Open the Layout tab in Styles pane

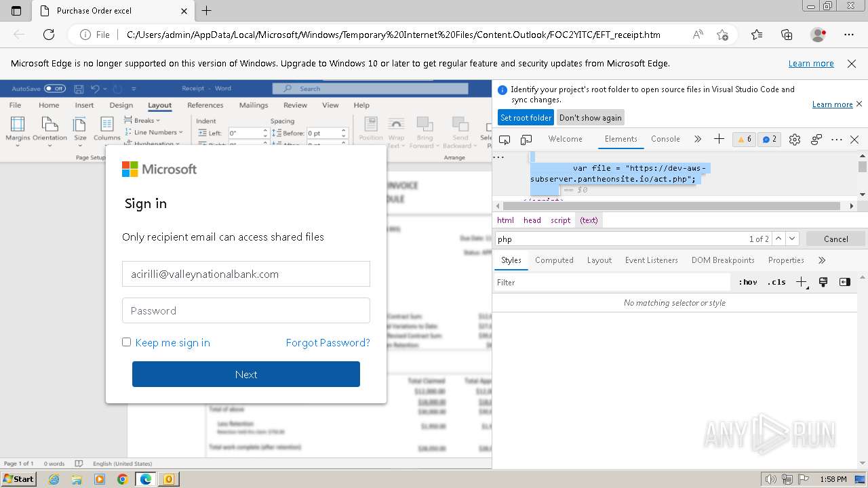point(599,260)
